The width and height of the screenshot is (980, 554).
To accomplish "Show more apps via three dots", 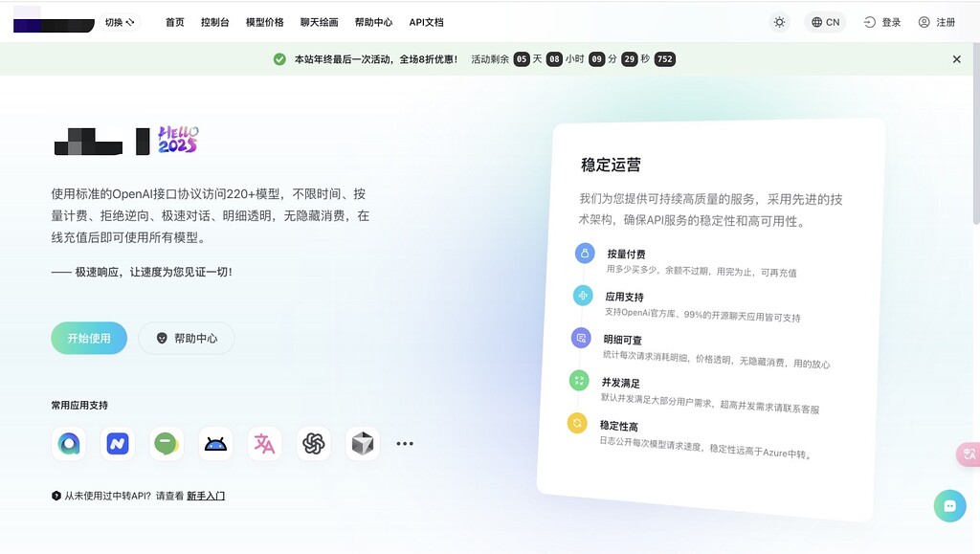I will tap(405, 443).
